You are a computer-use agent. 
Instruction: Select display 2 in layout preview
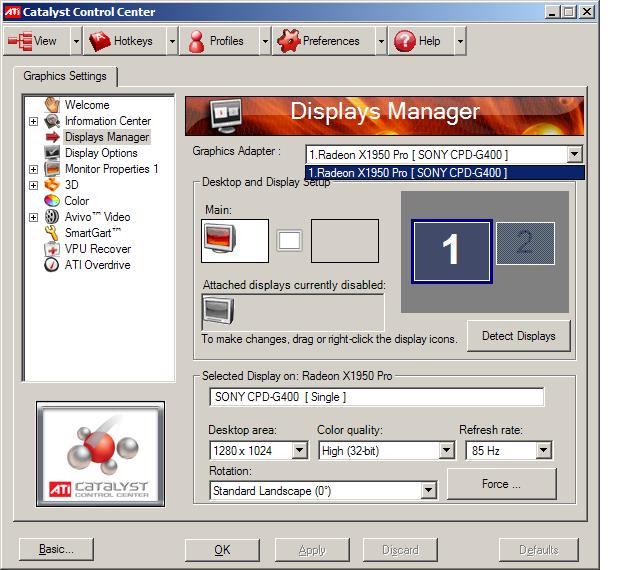[525, 243]
